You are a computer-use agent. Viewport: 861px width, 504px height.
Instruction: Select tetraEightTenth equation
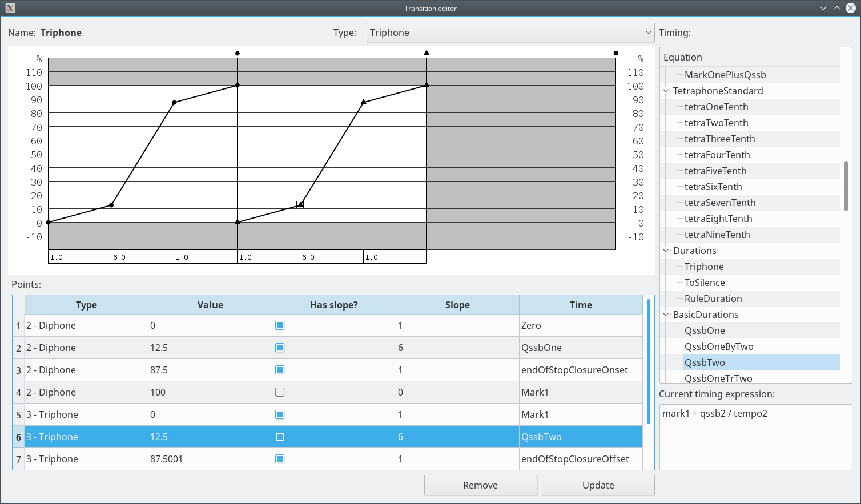tap(718, 219)
